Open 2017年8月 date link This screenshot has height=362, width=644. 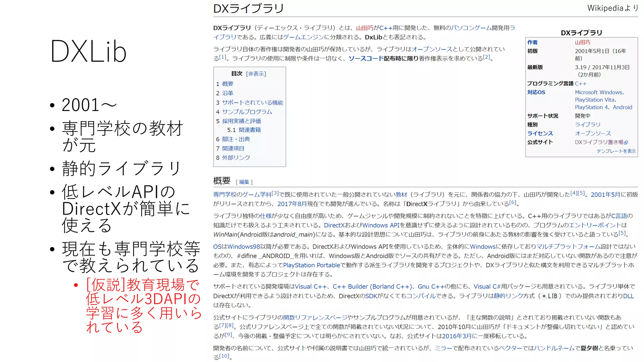[292, 204]
